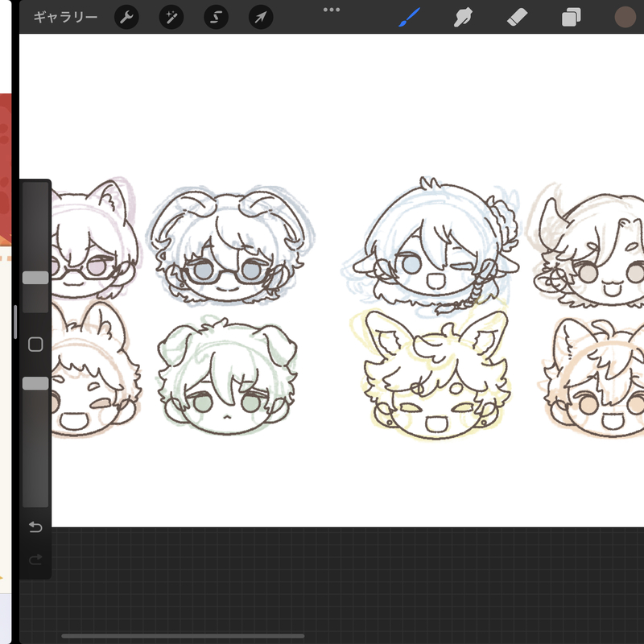The image size is (644, 644).
Task: Tap the three-dot multitasking handle
Action: (x=332, y=10)
